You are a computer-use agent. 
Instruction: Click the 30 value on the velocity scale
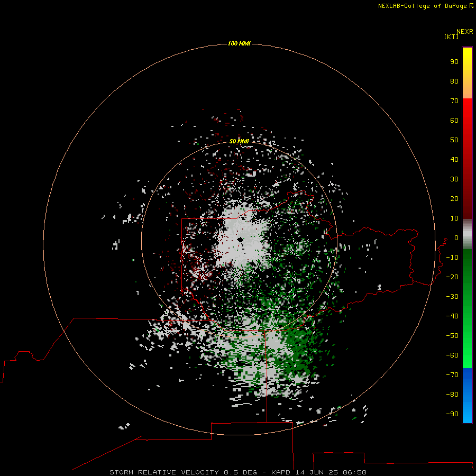click(x=454, y=179)
